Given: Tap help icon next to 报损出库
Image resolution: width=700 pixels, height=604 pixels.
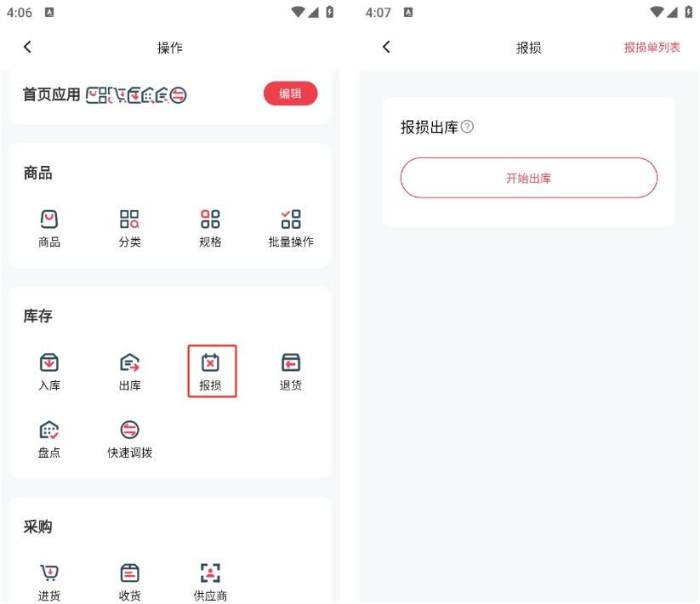Looking at the screenshot, I should [467, 128].
